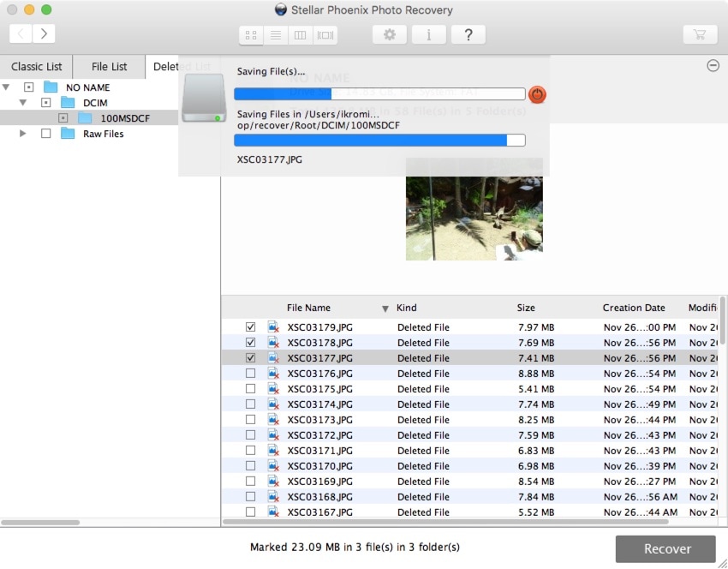The width and height of the screenshot is (728, 569).
Task: Uncheck the XSC03178.JPG checkbox
Action: [250, 342]
